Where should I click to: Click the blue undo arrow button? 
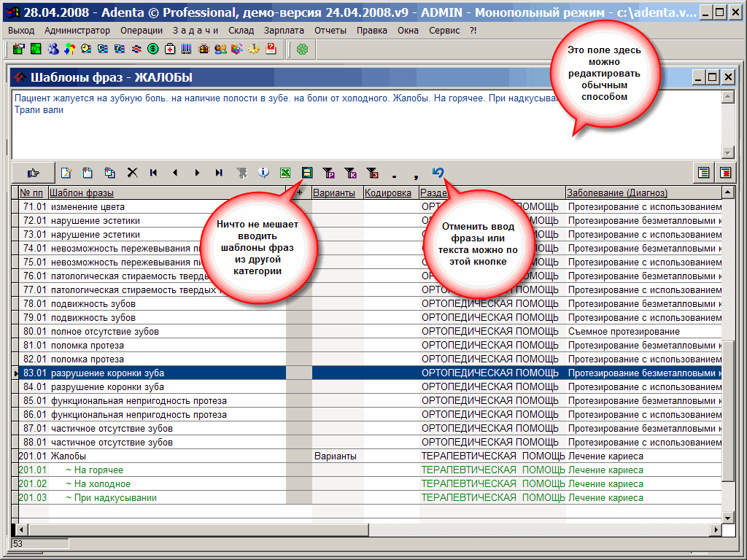coord(438,173)
